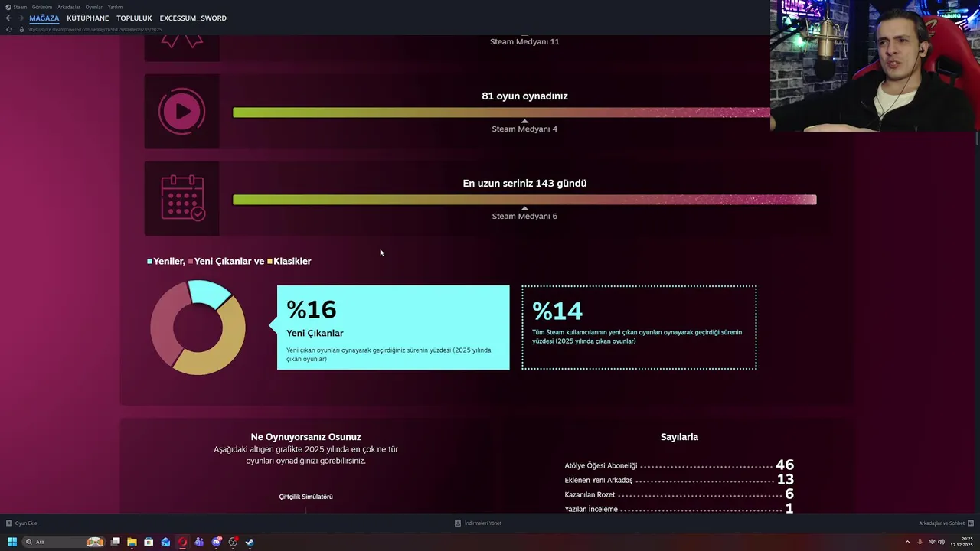Click the 'Yazılan İnceleme' row
The width and height of the screenshot is (980, 551).
[679, 509]
